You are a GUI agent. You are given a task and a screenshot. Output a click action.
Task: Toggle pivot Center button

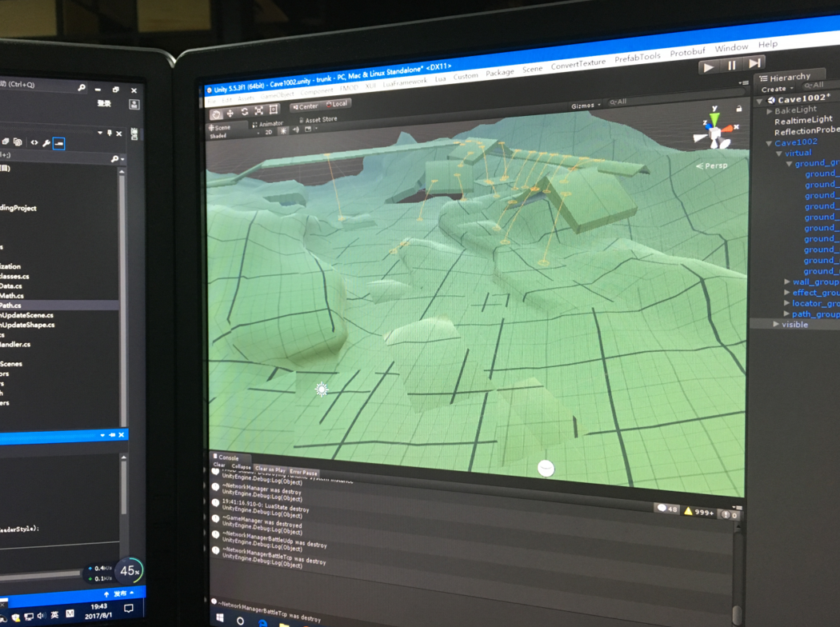(306, 106)
